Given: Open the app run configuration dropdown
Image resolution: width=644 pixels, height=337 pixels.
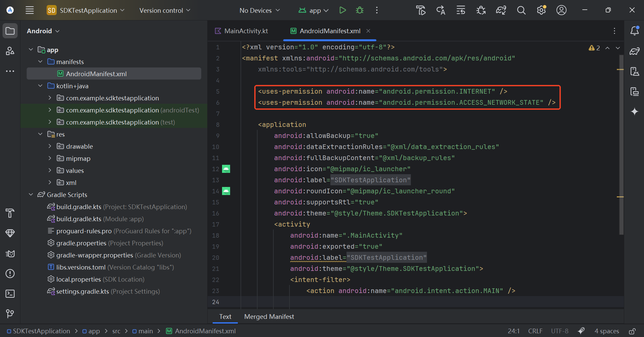Looking at the screenshot, I should (313, 10).
